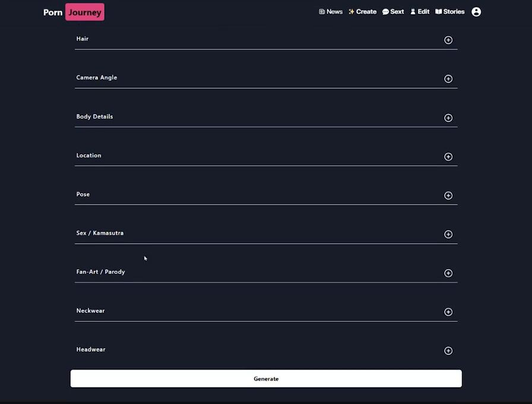Go to the Sext page
Screen dimensions: 532x404
click(393, 12)
